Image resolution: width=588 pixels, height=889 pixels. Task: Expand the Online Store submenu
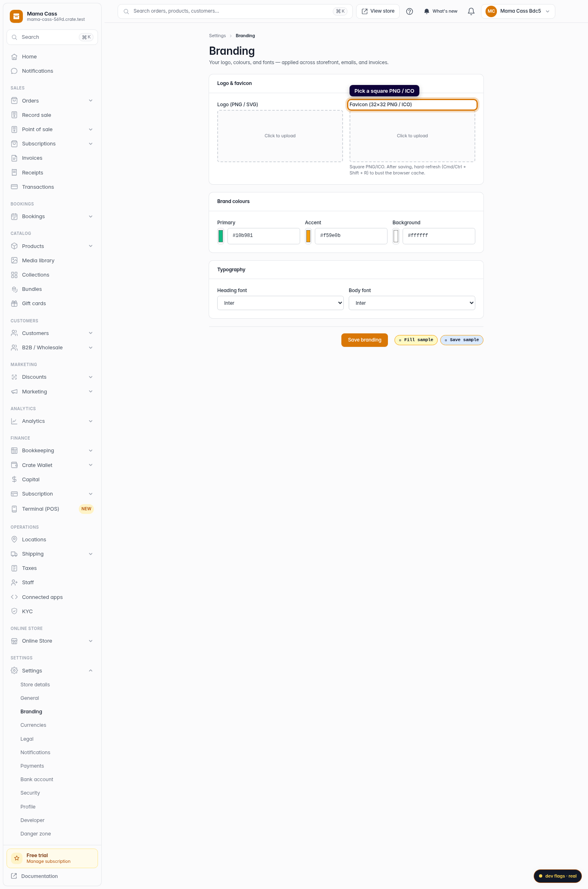tap(91, 641)
